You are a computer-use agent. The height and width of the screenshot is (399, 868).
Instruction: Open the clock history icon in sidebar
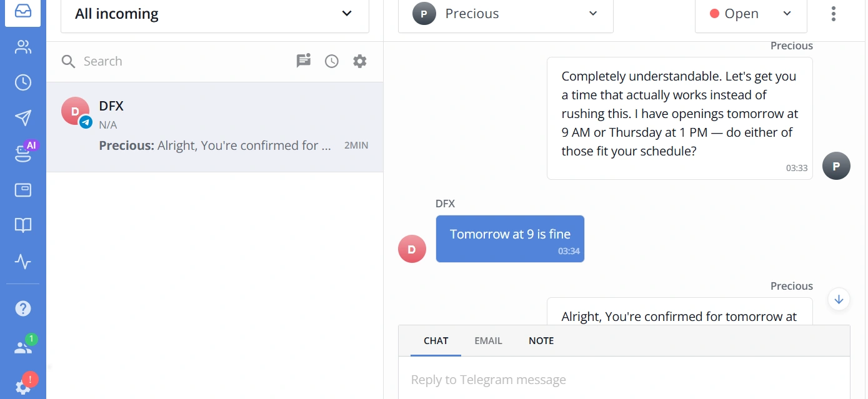coord(23,82)
